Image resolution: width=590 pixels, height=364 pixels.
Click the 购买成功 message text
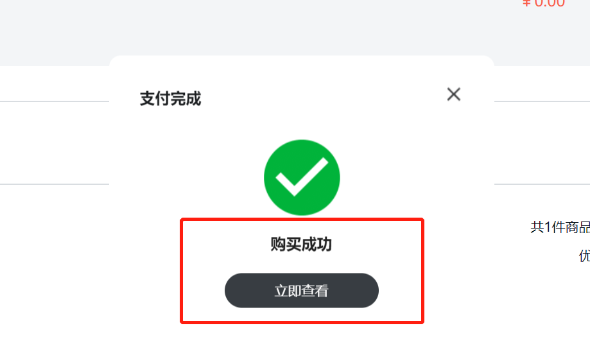[301, 245]
